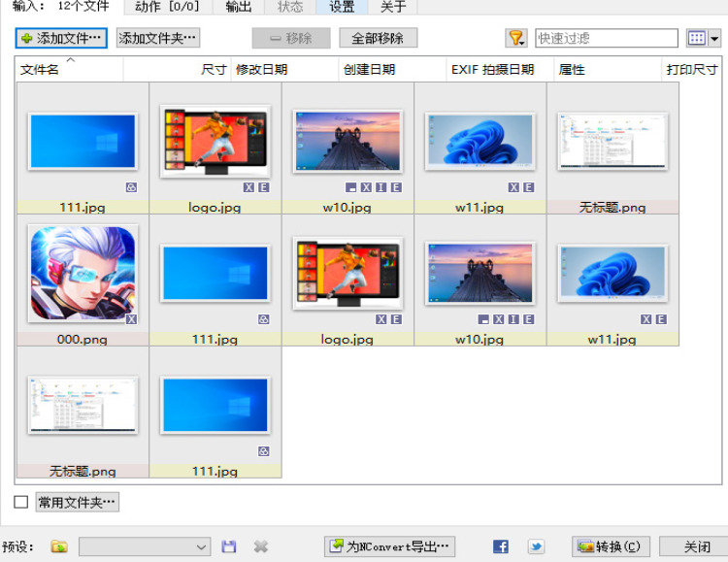Viewport: 728px width, 562px height.
Task: Delete preset using the gray X icon
Action: pyautogui.click(x=261, y=546)
